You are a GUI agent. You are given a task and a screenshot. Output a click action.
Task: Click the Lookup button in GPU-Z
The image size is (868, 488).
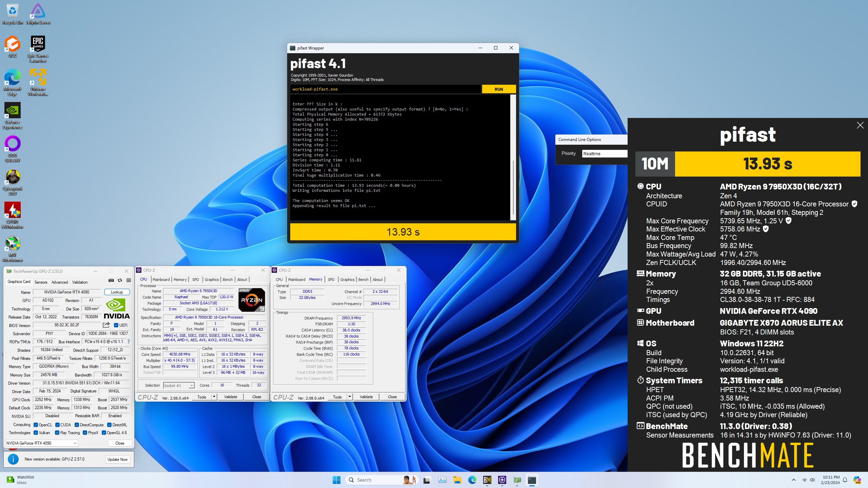(117, 292)
